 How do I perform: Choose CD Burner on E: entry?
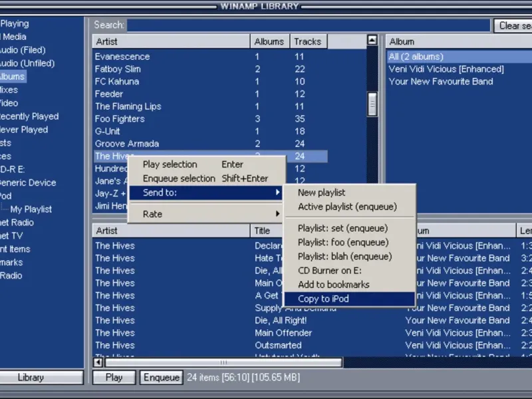click(x=350, y=271)
